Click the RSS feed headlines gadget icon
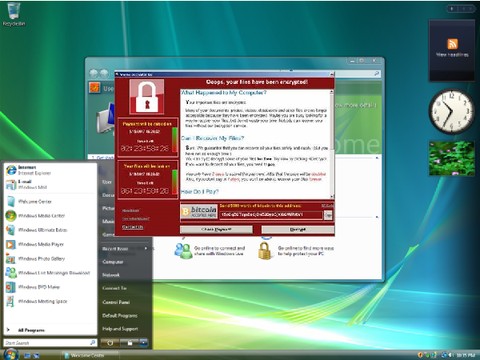Viewport: 480px width, 360px height. (x=452, y=44)
